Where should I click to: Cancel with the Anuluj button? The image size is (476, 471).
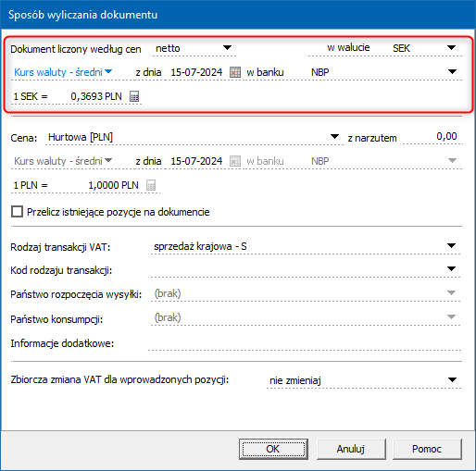coord(351,449)
